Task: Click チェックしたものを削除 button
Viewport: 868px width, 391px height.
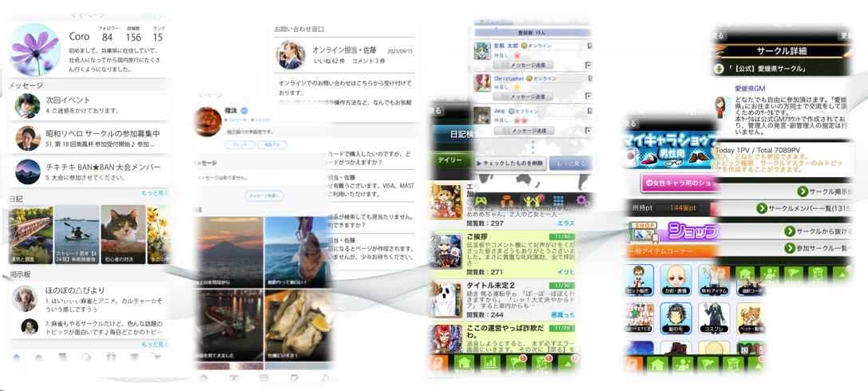Action: (x=509, y=163)
